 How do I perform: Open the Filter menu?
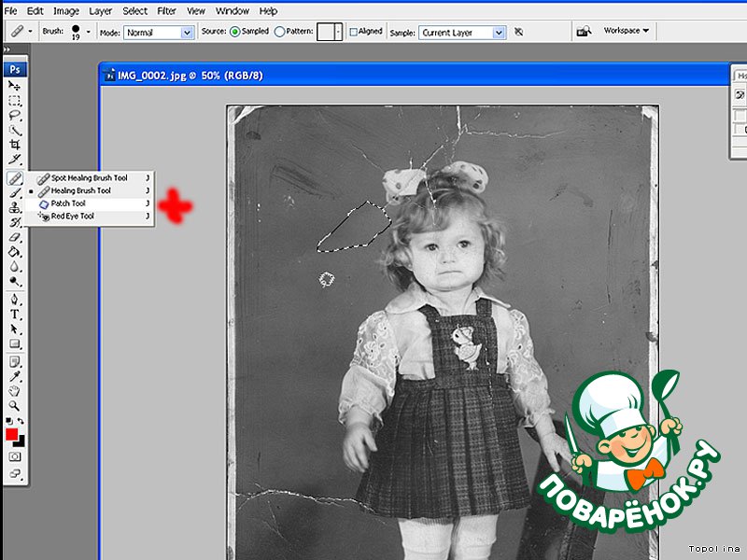coord(166,11)
